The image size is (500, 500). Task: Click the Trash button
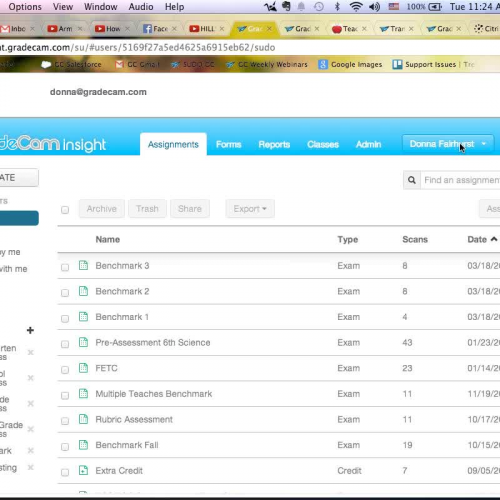click(147, 209)
